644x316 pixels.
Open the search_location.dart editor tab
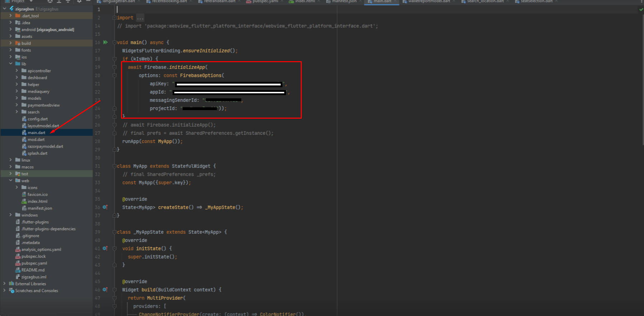(485, 1)
